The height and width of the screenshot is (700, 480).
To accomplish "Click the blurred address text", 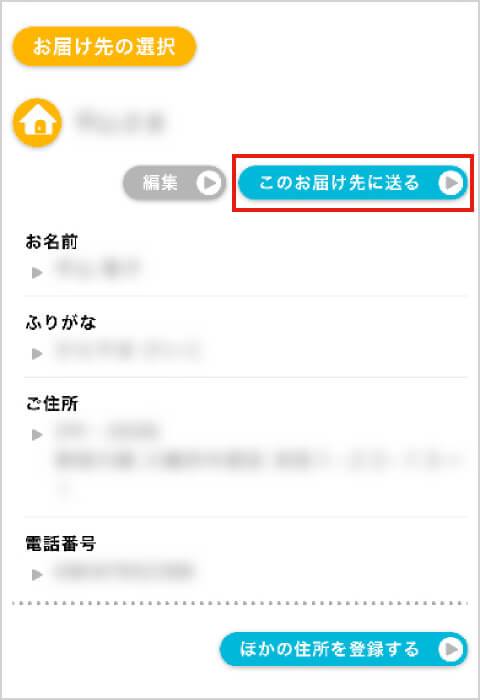I will 260,458.
